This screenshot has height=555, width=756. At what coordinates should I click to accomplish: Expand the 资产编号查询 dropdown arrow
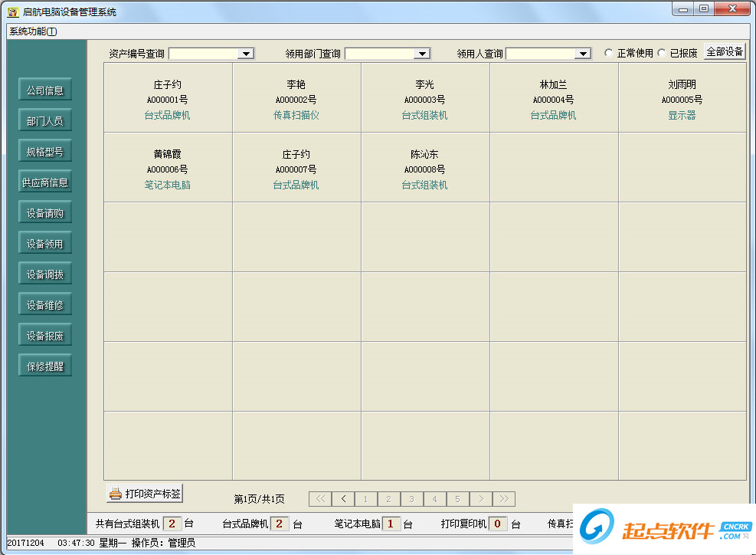coord(246,54)
